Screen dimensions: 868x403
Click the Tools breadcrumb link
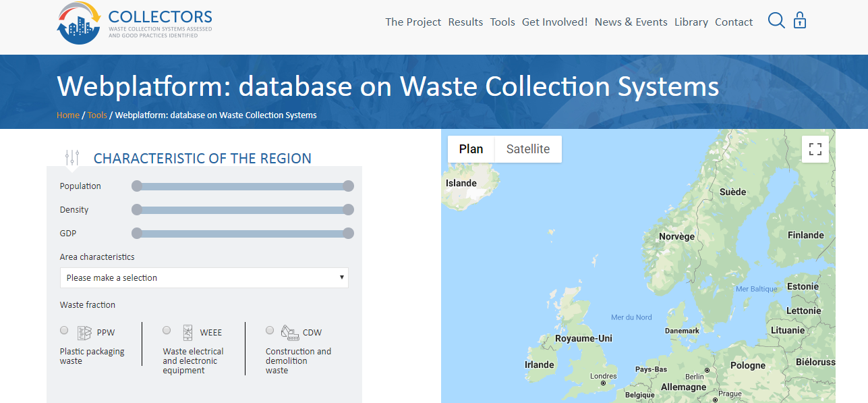pos(97,115)
